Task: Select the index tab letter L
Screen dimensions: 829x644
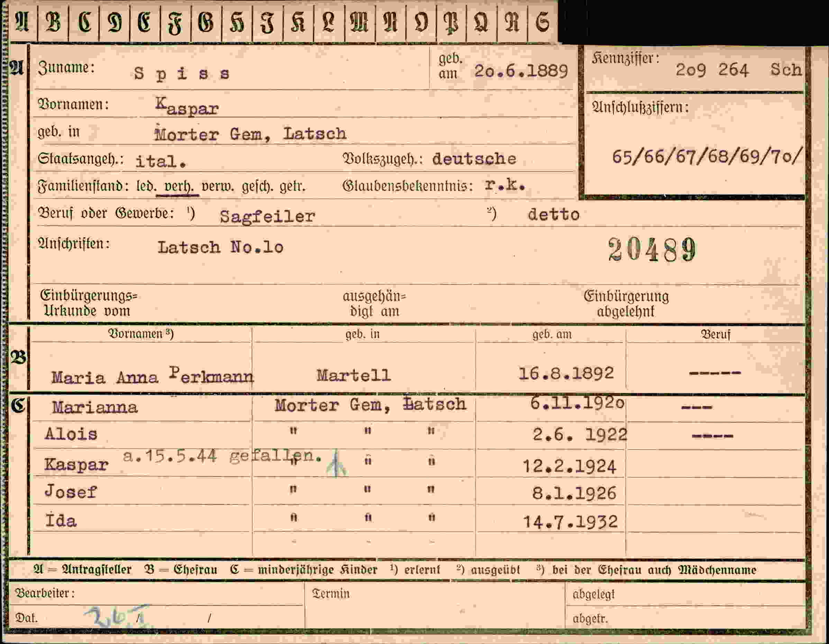Action: pos(329,22)
